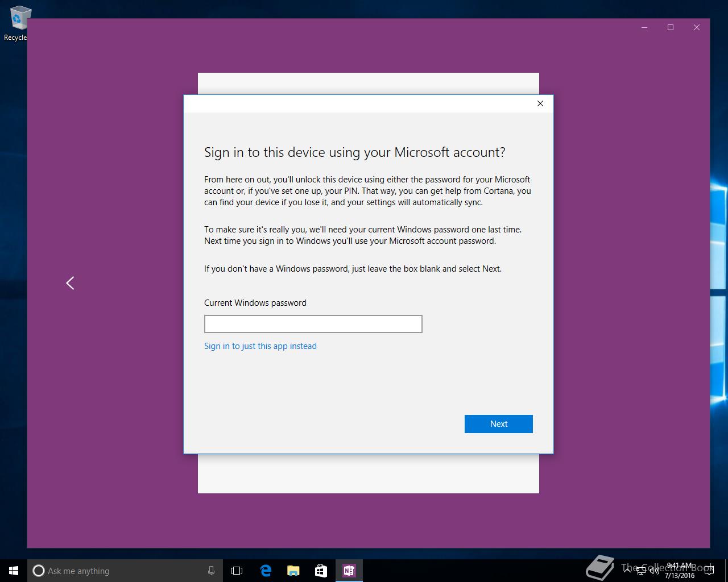Go back using the OneNote back arrow
Image resolution: width=728 pixels, height=582 pixels.
click(x=70, y=283)
